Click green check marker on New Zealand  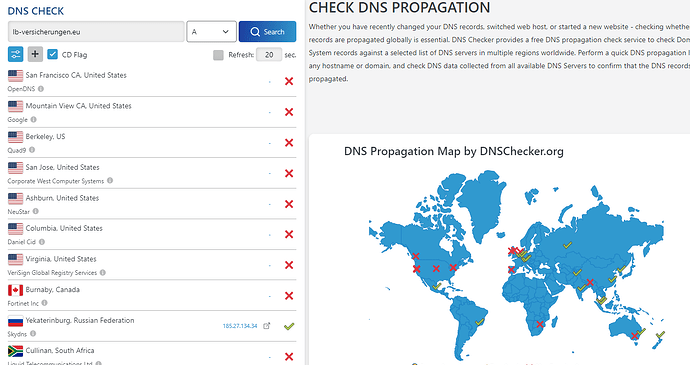(x=660, y=335)
